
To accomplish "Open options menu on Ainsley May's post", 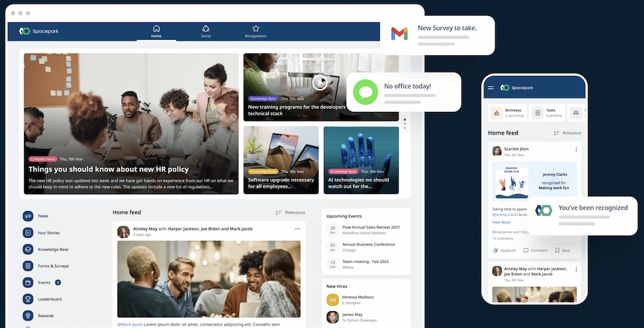I will click(x=298, y=229).
